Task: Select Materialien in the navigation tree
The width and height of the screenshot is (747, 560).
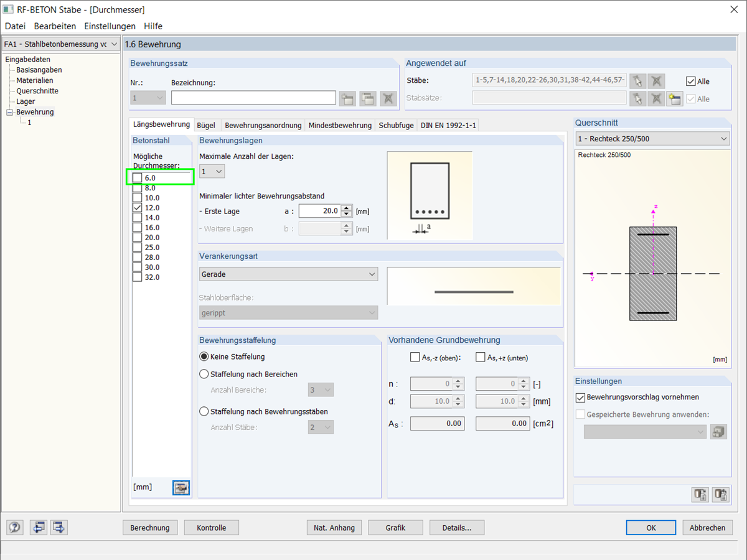Action: click(x=35, y=80)
